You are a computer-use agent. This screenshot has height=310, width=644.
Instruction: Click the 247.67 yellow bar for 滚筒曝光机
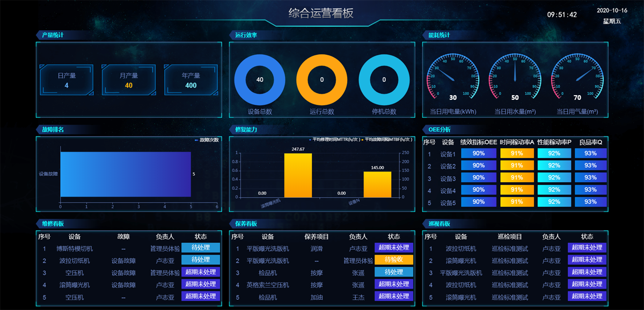click(298, 175)
